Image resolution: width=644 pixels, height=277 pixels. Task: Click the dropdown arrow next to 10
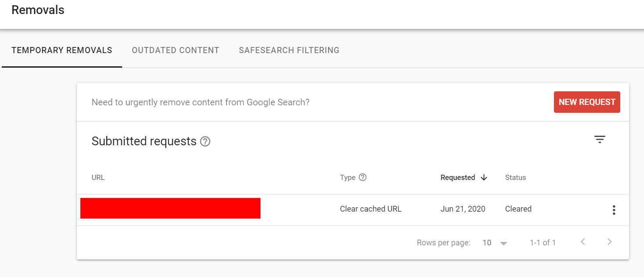[503, 242]
